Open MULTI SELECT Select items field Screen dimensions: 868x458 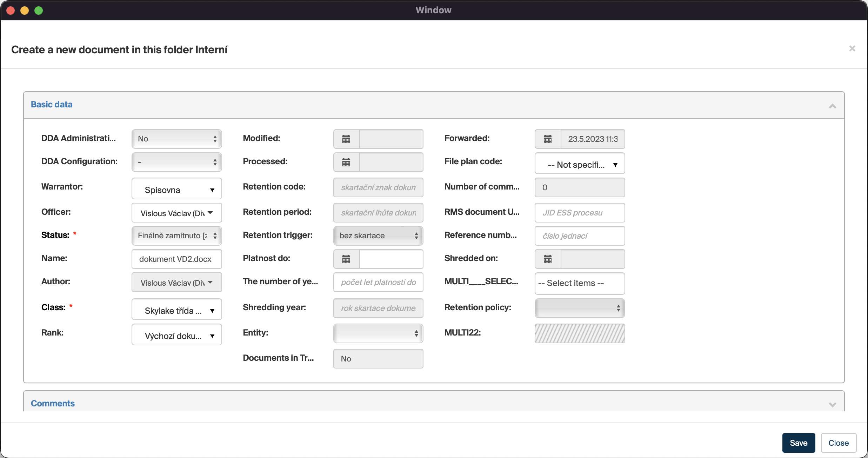pos(580,283)
